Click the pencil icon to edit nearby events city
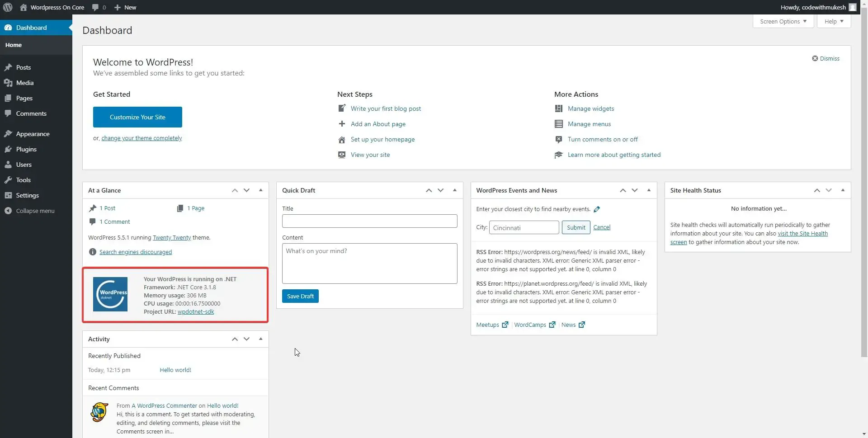 coord(597,209)
